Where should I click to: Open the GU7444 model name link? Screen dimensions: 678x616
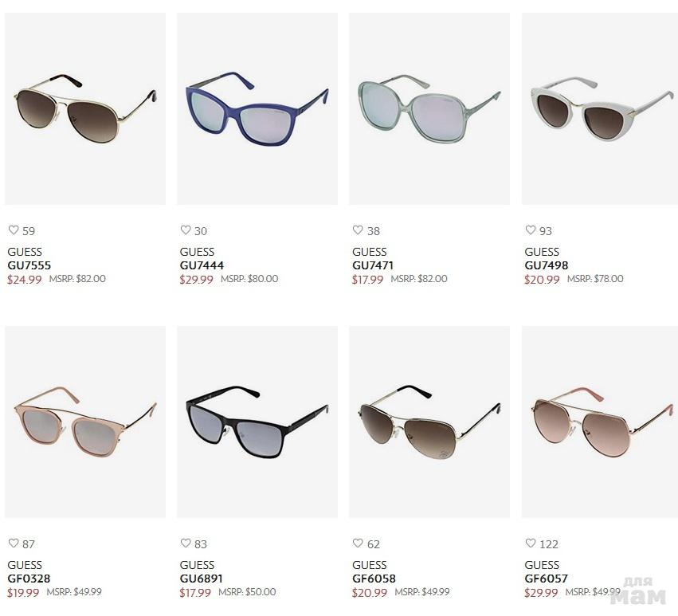202,265
